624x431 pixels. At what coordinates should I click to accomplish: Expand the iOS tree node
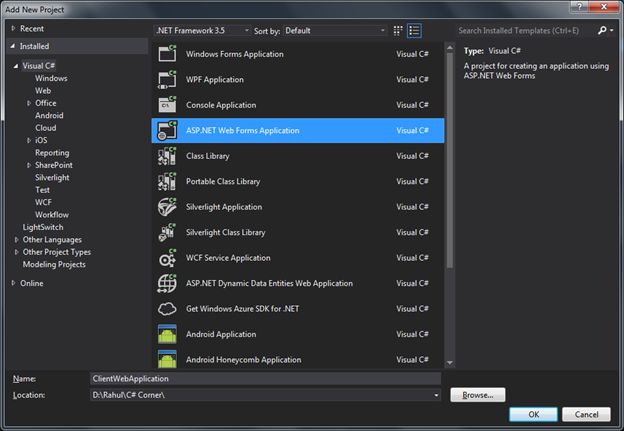[29, 140]
